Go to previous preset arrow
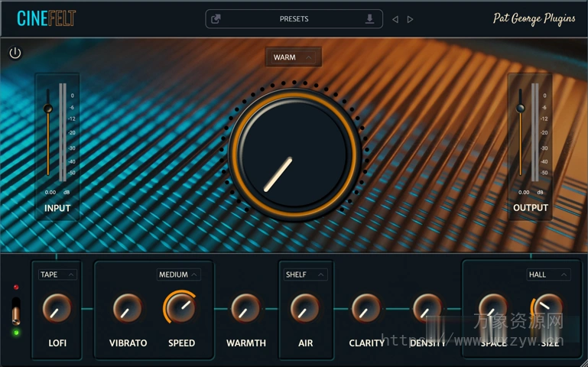 pos(395,19)
